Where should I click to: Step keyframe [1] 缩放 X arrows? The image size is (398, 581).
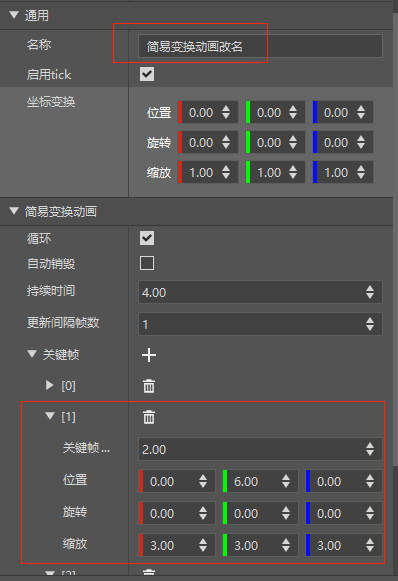[x=203, y=545]
